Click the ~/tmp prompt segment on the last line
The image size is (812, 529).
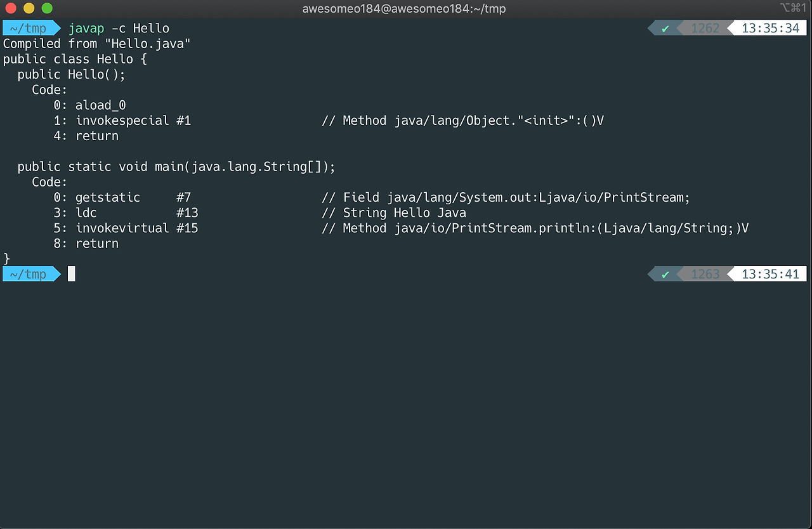(28, 275)
